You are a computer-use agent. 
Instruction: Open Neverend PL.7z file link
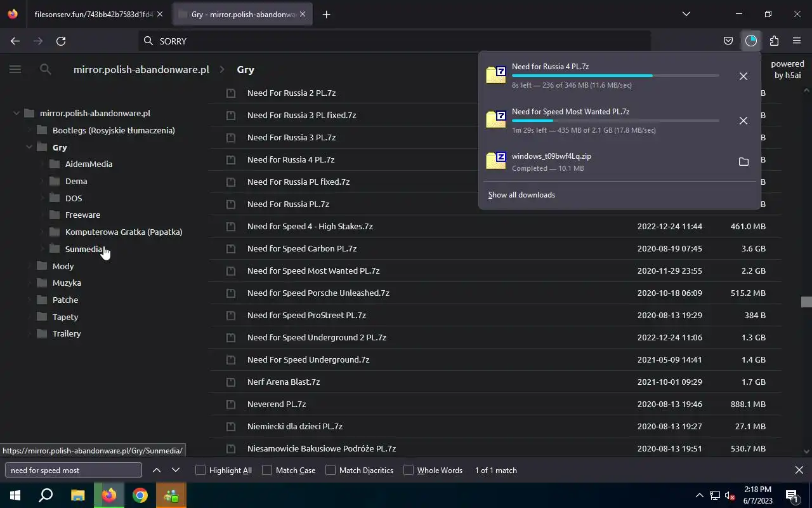(277, 404)
